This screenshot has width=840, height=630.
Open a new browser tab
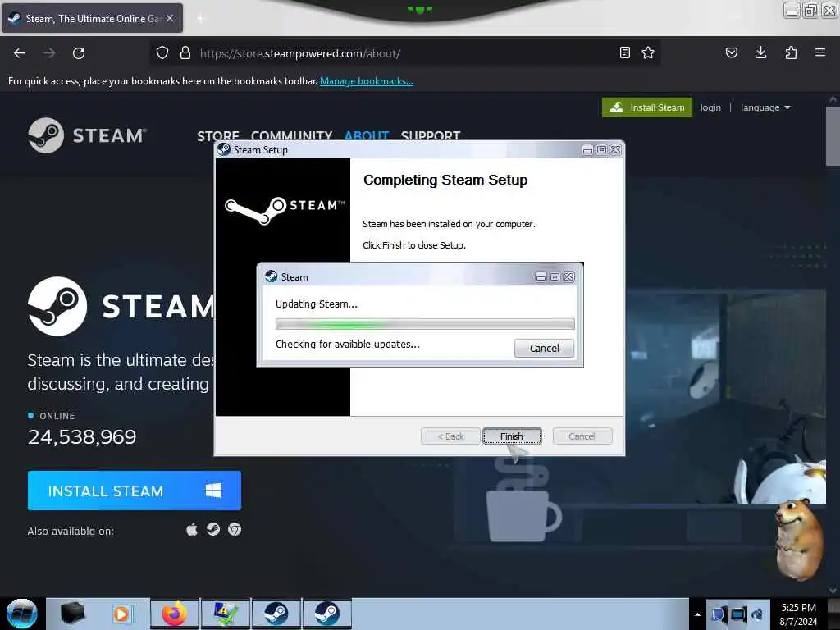click(201, 19)
